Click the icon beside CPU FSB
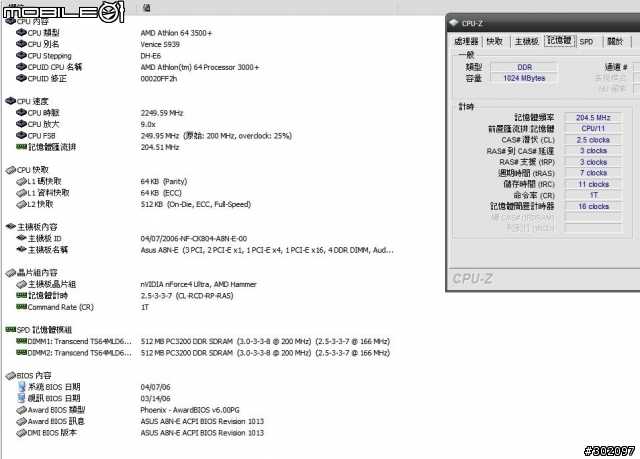Image resolution: width=640 pixels, height=459 pixels. (x=21, y=135)
